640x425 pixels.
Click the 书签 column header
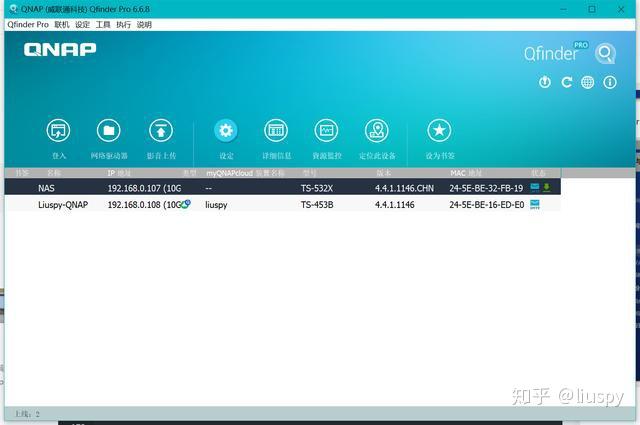click(x=22, y=173)
